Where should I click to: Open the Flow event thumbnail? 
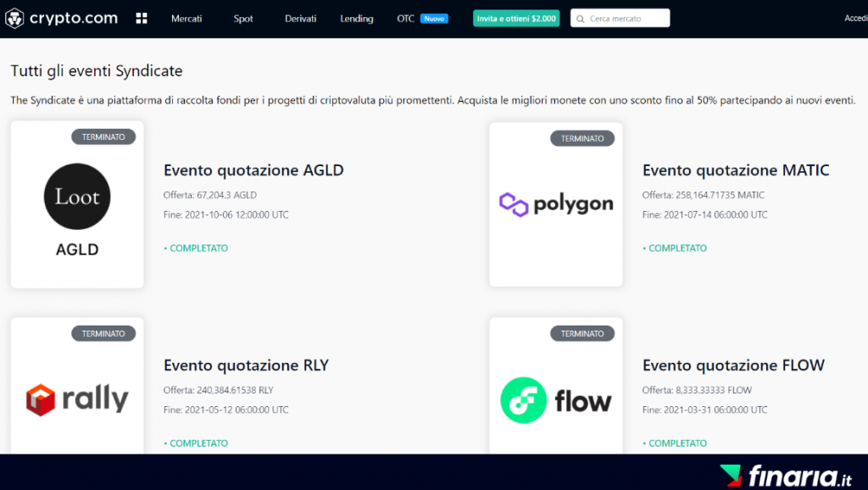point(556,386)
